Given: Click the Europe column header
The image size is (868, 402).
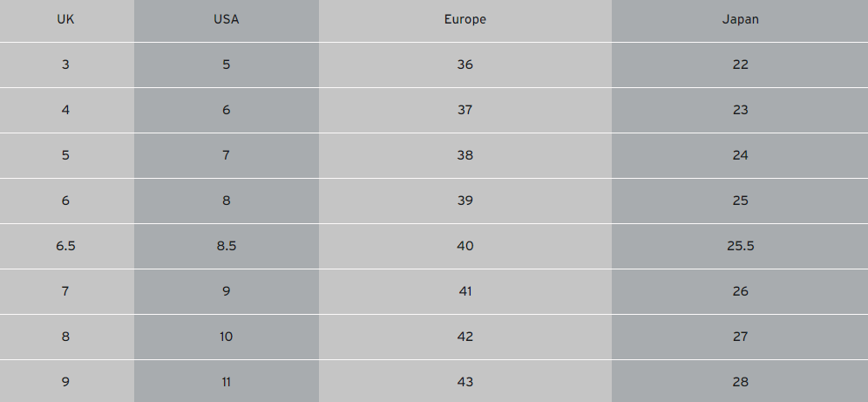Looking at the screenshot, I should coord(465,19).
